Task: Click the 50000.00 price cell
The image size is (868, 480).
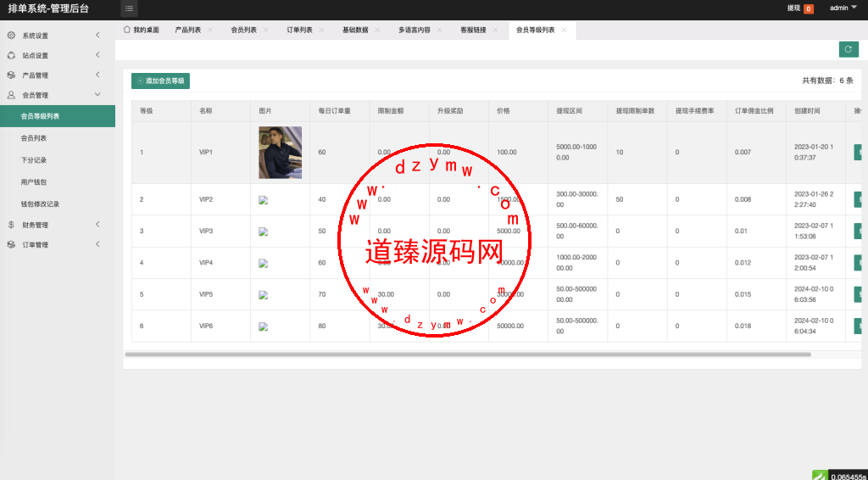Action: 518,327
